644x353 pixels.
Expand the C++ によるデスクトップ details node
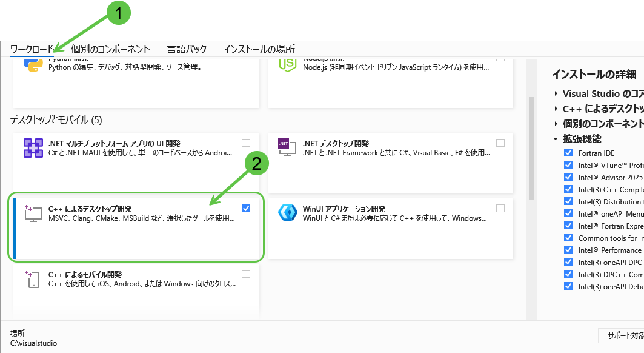pos(556,109)
